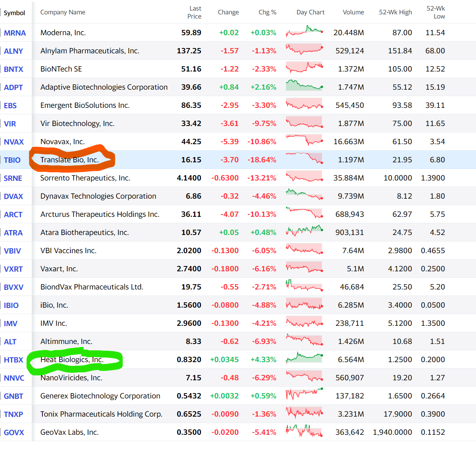
Task: Select Moderna volume 20.448M
Action: click(348, 33)
